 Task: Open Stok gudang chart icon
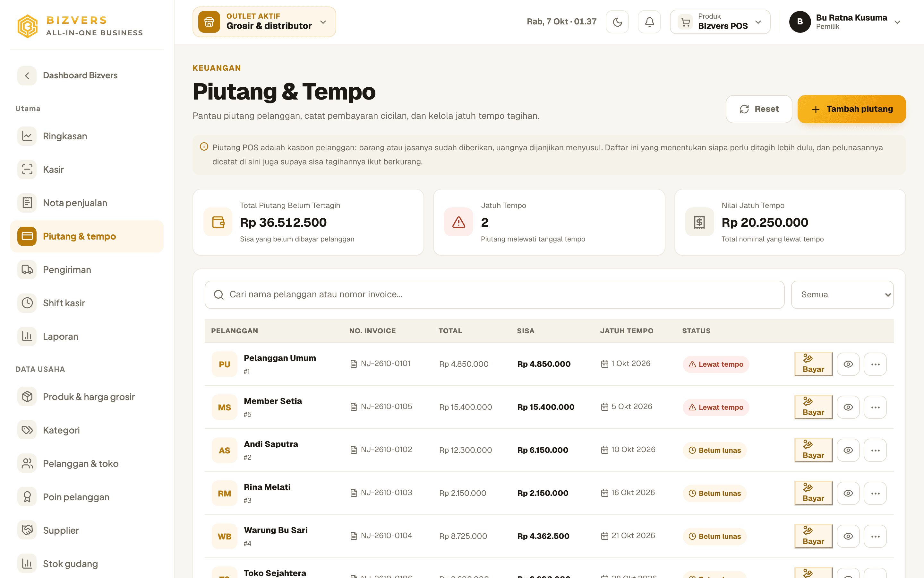(27, 564)
